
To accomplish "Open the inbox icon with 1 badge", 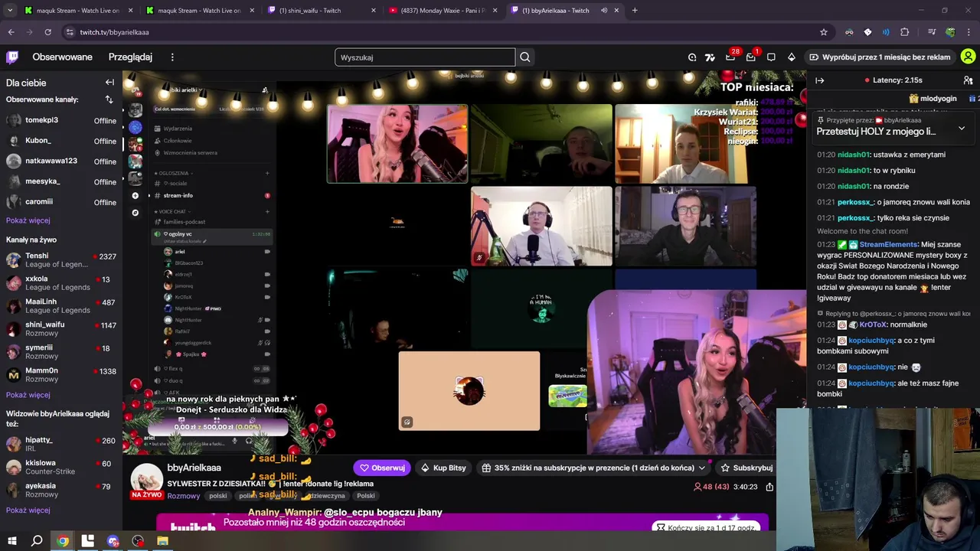I will tap(751, 57).
